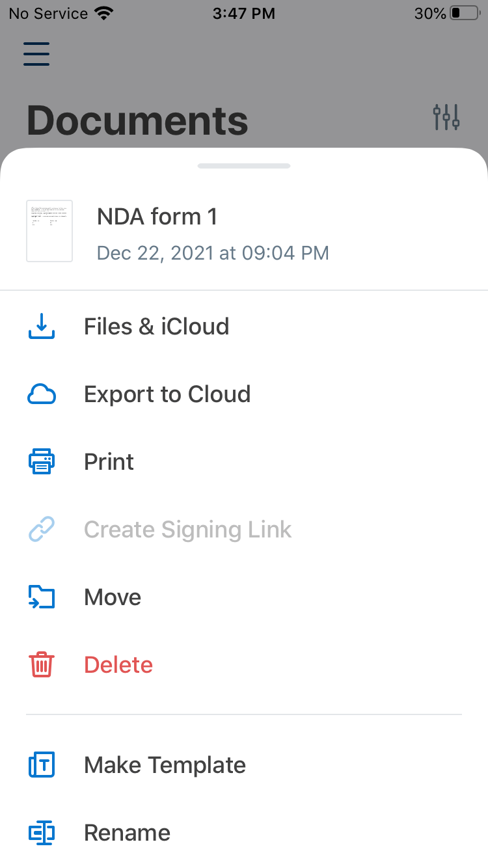Screen dimensions: 488x868
Task: Tap the sheet drag handle bar
Action: pyautogui.click(x=244, y=166)
